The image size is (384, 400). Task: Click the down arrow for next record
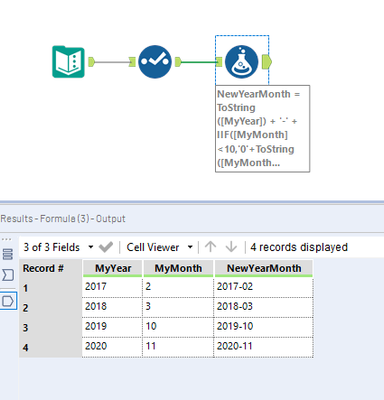coord(231,247)
